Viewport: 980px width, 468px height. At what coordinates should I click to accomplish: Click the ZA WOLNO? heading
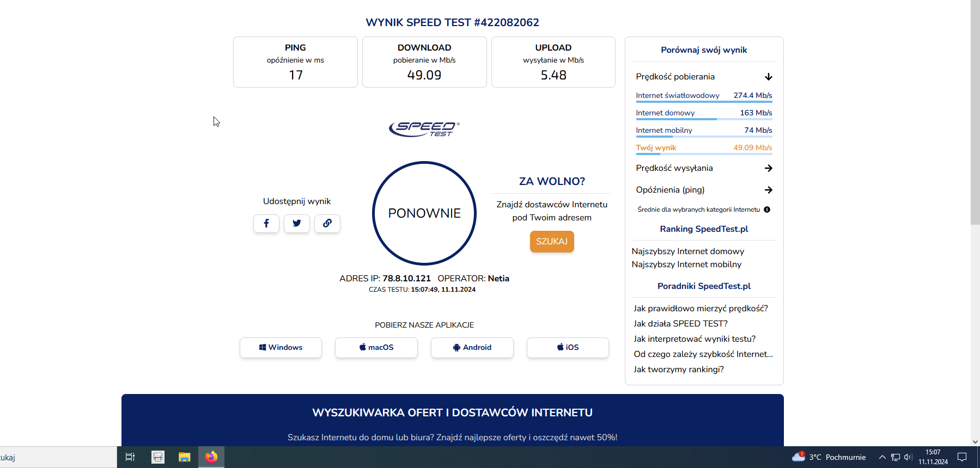(552, 181)
